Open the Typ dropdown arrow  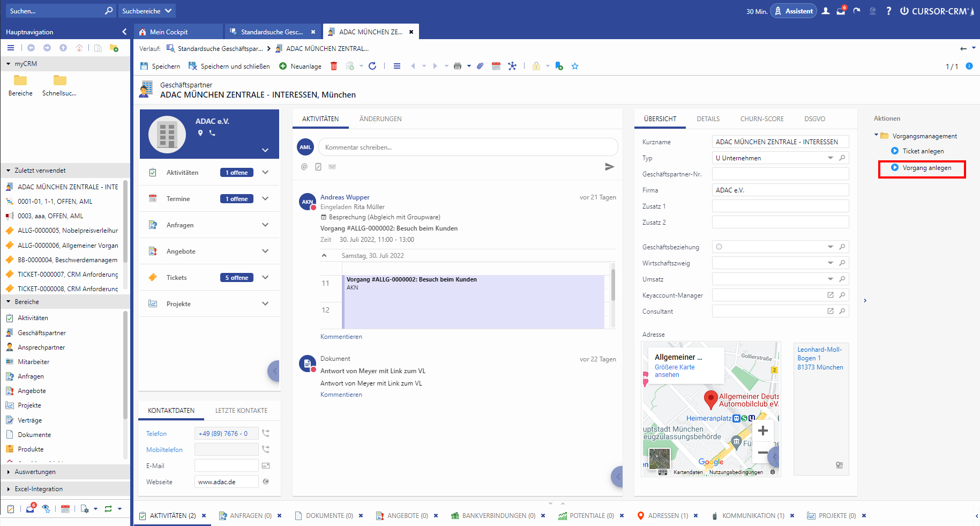830,158
